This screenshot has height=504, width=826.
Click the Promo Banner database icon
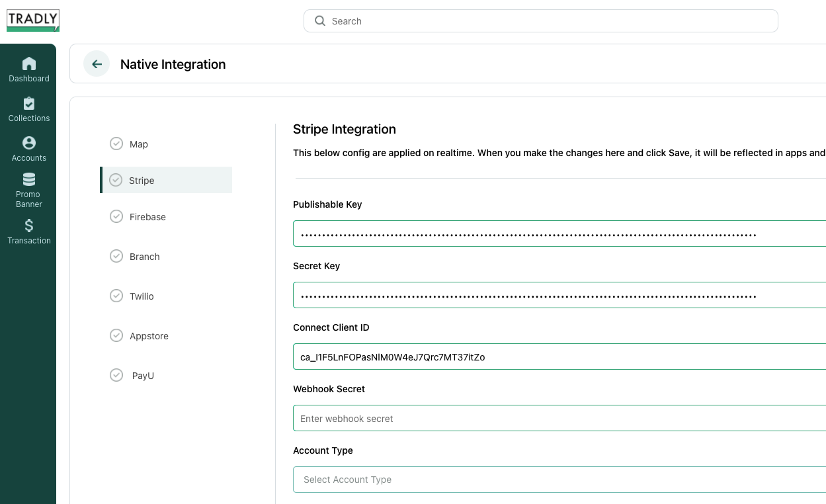pyautogui.click(x=29, y=180)
